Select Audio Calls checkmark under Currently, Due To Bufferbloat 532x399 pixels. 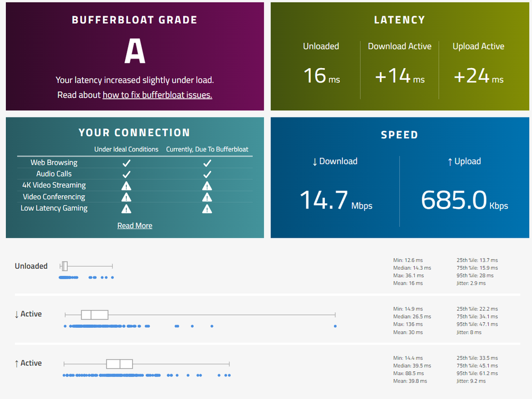tap(207, 174)
